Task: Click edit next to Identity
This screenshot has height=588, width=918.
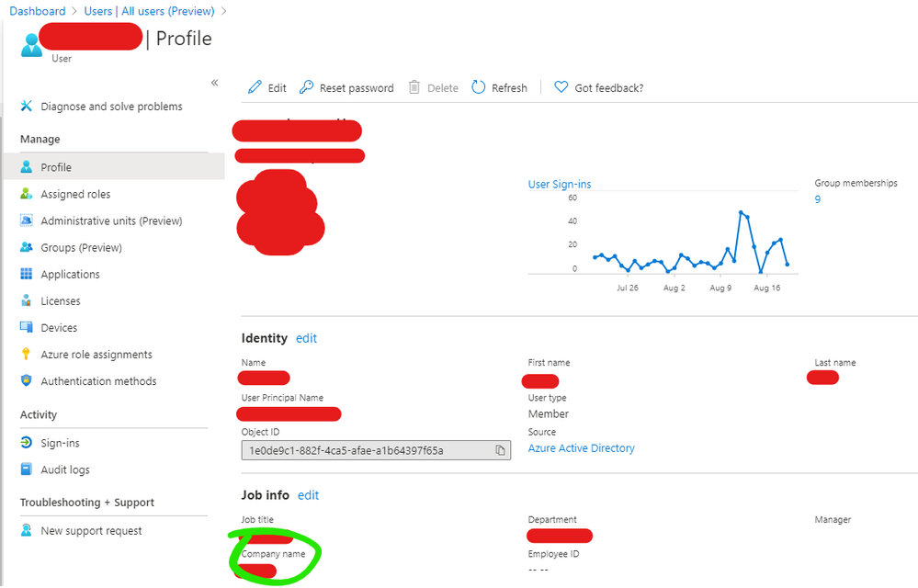Action: [306, 338]
